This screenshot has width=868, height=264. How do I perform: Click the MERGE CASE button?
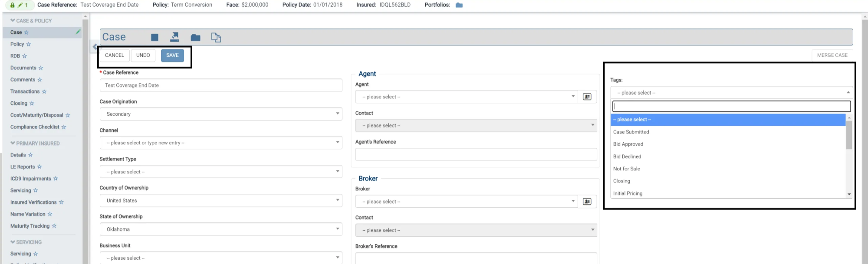pos(832,55)
